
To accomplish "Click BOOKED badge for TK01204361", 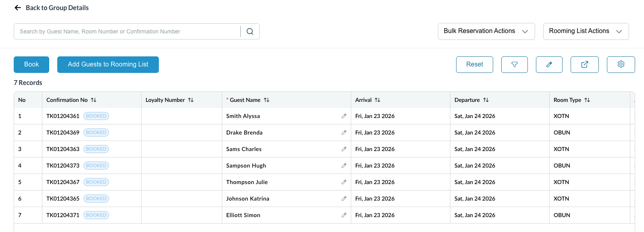I will (x=96, y=116).
